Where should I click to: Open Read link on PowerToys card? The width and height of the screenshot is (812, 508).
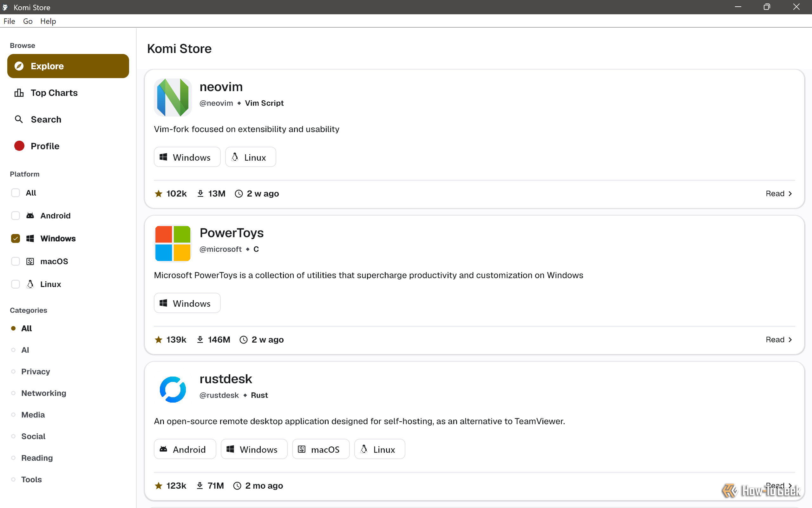[779, 340]
